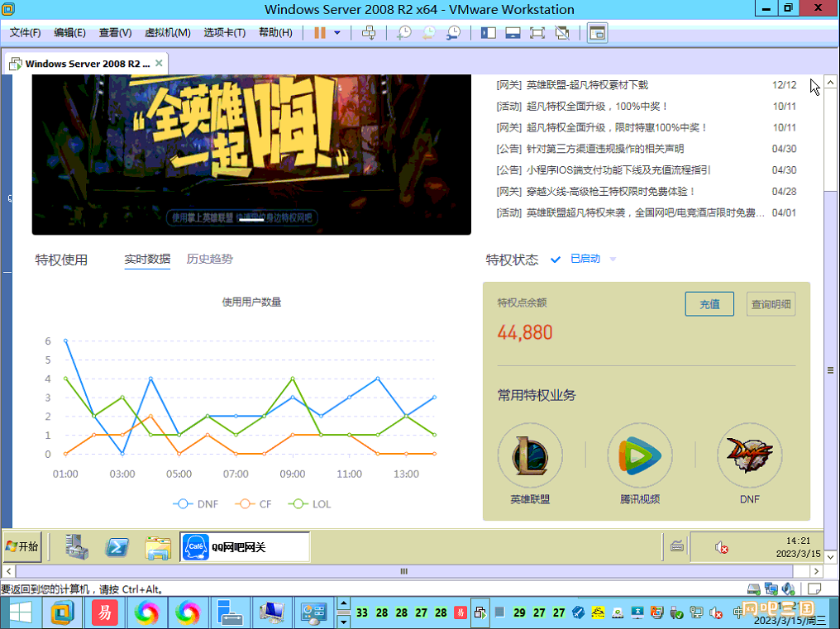This screenshot has width=840, height=629.
Task: Click the horizontal scrollbar right arrow
Action: 816,571
